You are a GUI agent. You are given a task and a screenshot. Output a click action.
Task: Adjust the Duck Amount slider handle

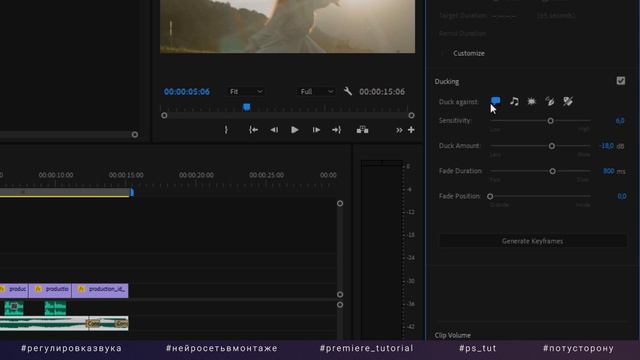pos(552,146)
